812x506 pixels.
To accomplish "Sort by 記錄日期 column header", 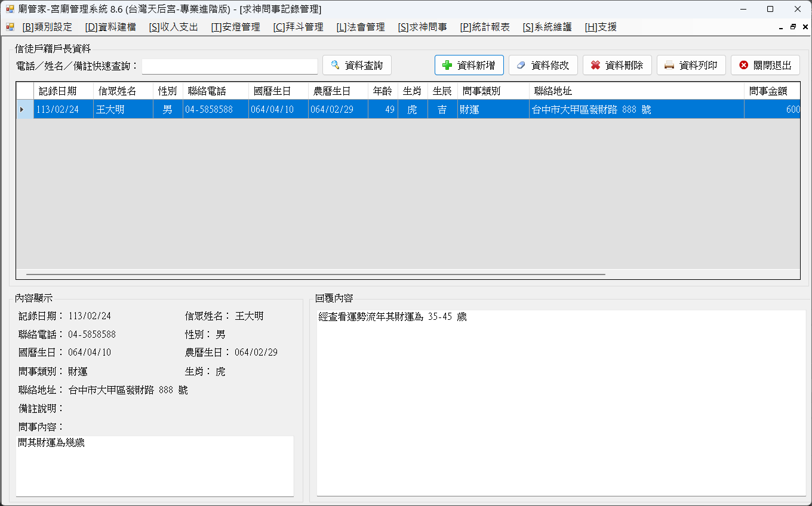I will point(63,91).
